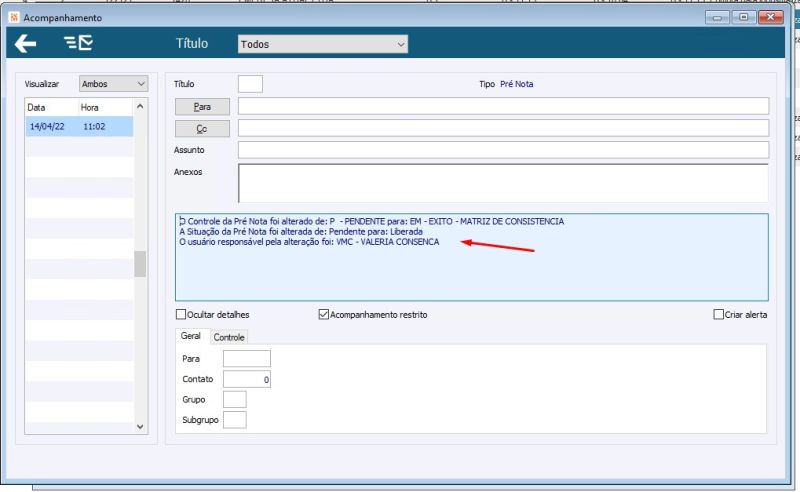The width and height of the screenshot is (800, 492).
Task: Select the Geral tab
Action: pyautogui.click(x=191, y=336)
